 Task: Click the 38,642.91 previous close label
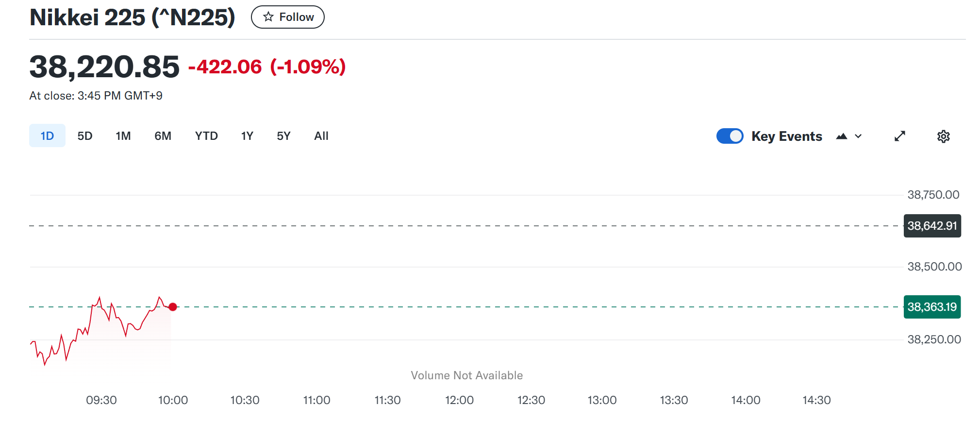932,226
